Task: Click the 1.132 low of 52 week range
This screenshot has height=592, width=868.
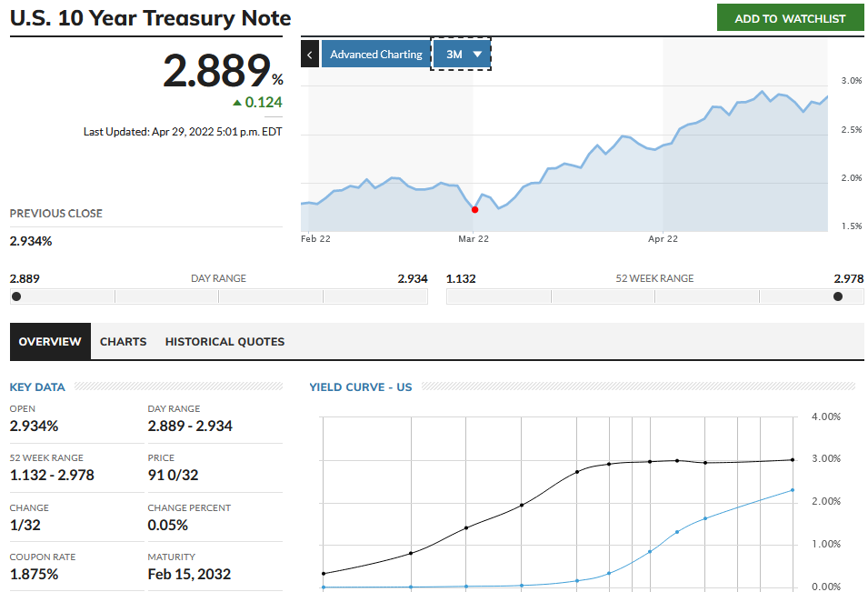Action: coord(461,278)
